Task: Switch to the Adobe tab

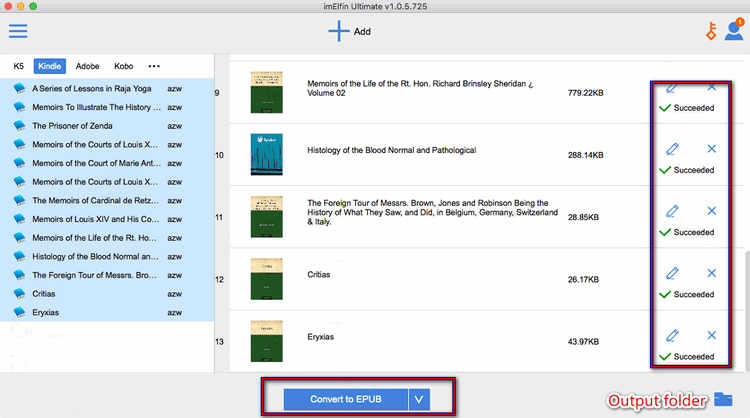Action: tap(88, 66)
